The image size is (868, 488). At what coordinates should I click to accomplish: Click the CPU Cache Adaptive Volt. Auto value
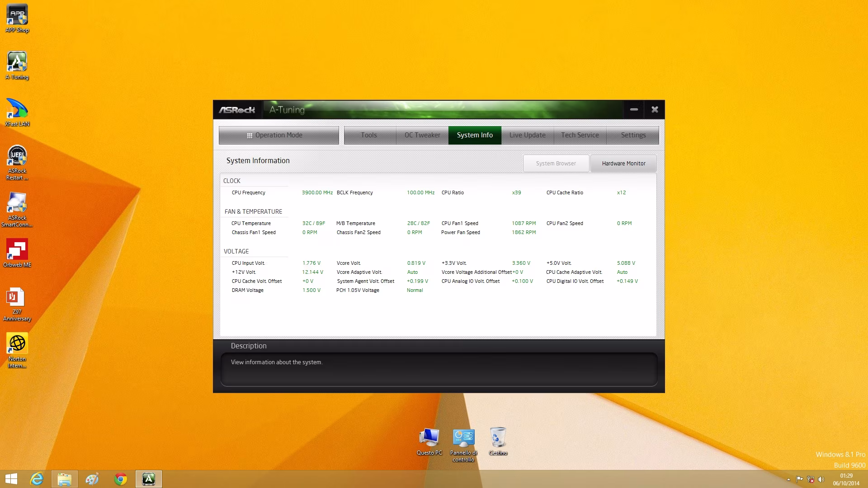(622, 272)
